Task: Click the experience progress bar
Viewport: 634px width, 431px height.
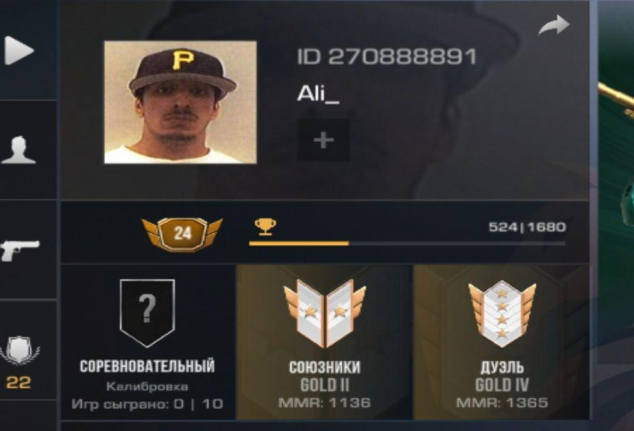Action: tap(407, 243)
